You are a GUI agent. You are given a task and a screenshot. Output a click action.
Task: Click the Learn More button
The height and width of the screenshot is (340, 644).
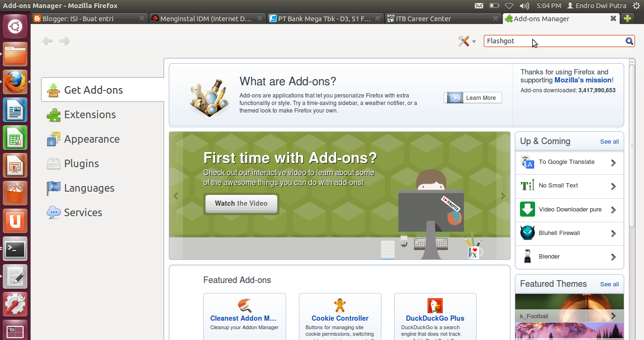(473, 98)
